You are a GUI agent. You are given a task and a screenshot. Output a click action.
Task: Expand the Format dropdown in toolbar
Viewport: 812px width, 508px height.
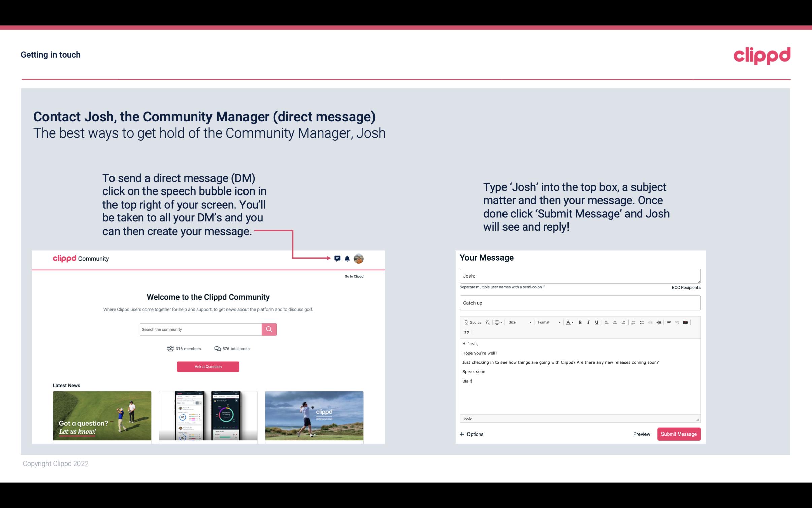547,322
